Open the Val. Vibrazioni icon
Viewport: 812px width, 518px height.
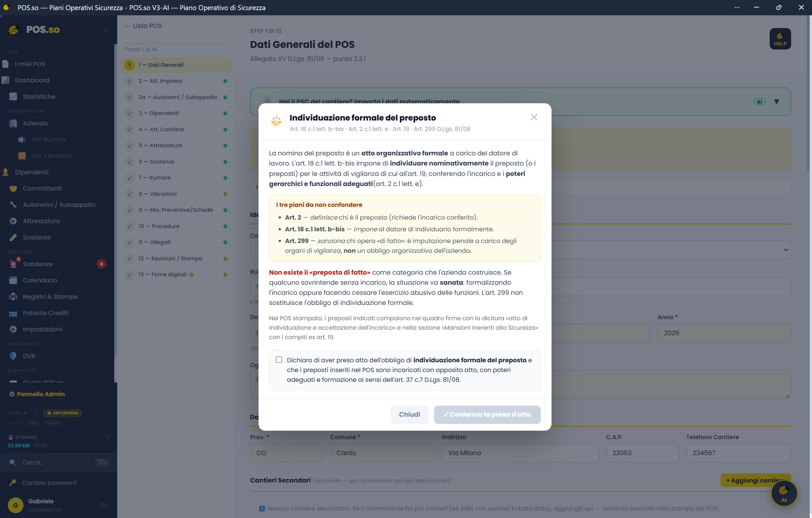click(x=22, y=156)
